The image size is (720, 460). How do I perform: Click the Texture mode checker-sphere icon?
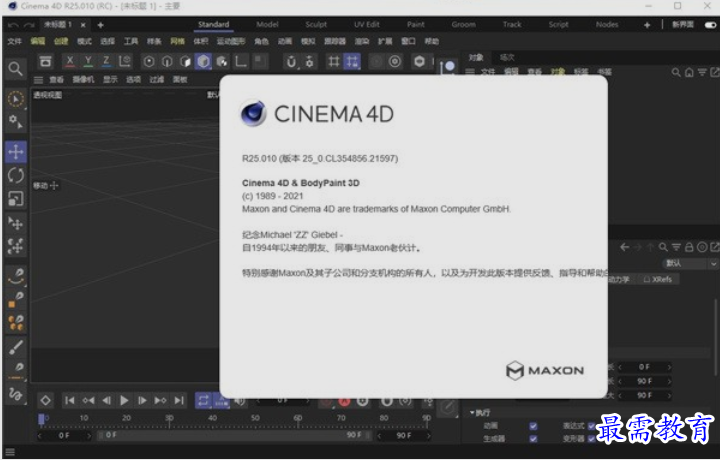(222, 62)
